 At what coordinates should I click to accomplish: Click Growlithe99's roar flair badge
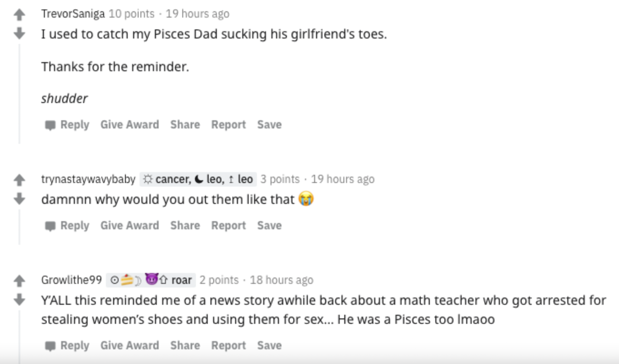151,280
